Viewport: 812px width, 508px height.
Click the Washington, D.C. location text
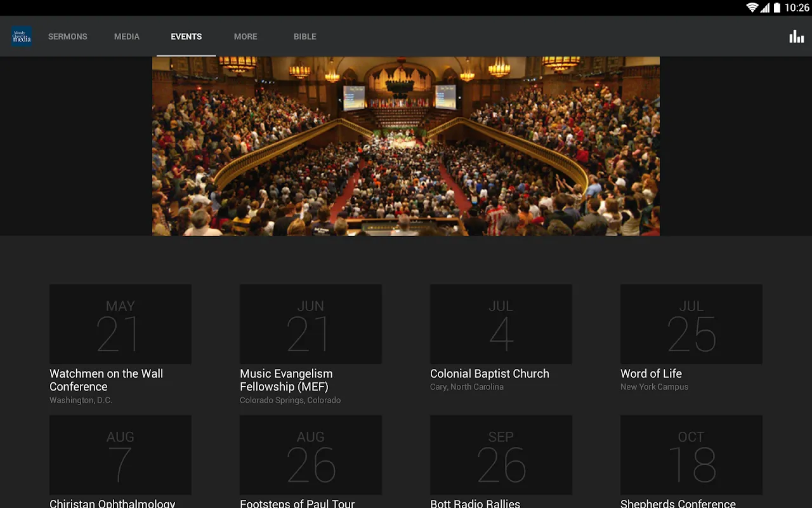coord(81,400)
